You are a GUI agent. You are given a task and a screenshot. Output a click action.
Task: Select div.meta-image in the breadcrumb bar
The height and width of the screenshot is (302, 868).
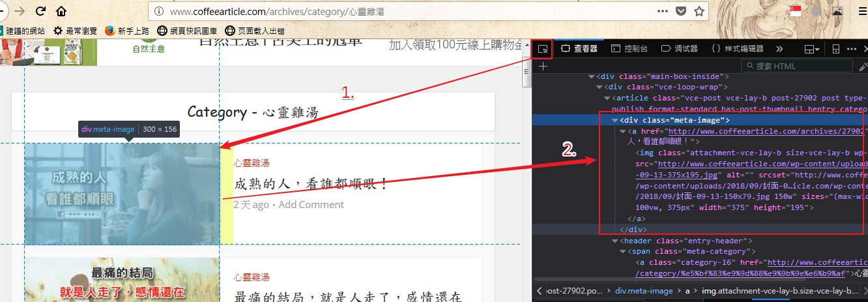tap(644, 291)
